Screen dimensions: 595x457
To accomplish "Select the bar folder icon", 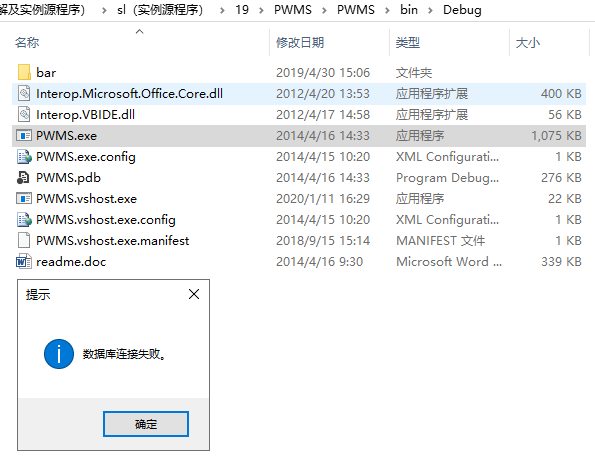I will pyautogui.click(x=24, y=72).
